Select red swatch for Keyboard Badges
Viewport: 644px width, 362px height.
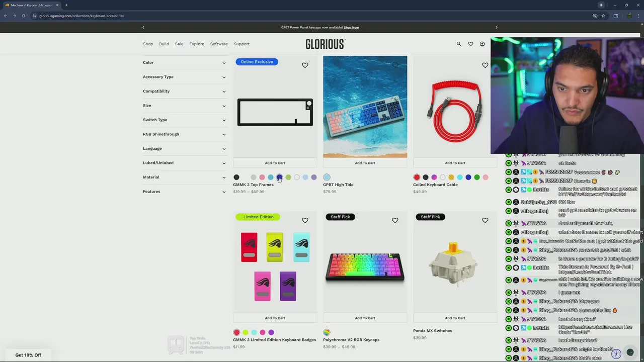tap(236, 332)
